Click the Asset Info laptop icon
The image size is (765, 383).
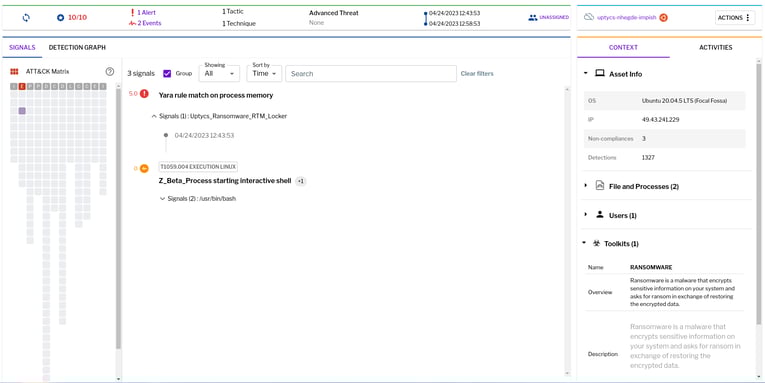click(x=600, y=74)
